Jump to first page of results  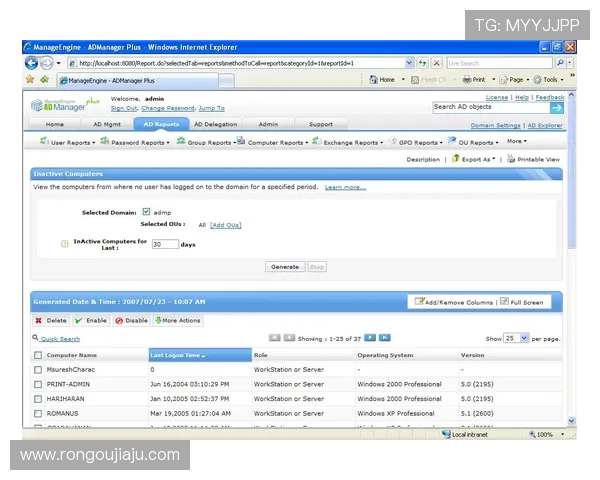point(275,338)
